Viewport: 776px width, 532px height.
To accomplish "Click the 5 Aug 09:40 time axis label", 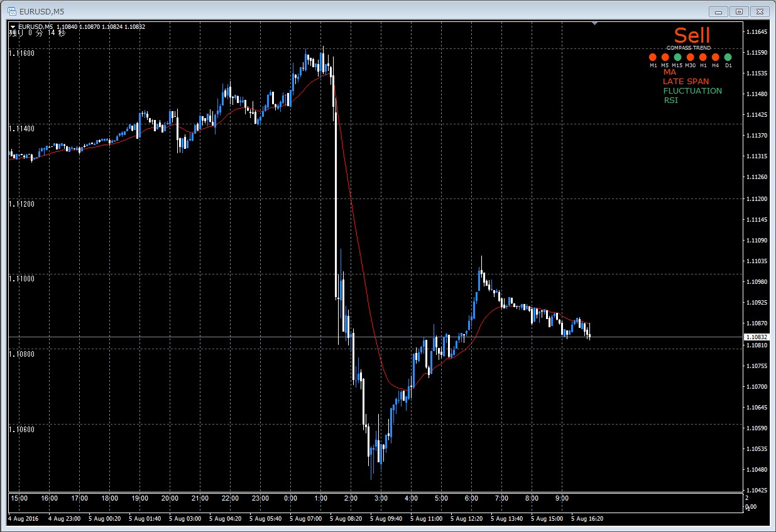I will point(386,519).
